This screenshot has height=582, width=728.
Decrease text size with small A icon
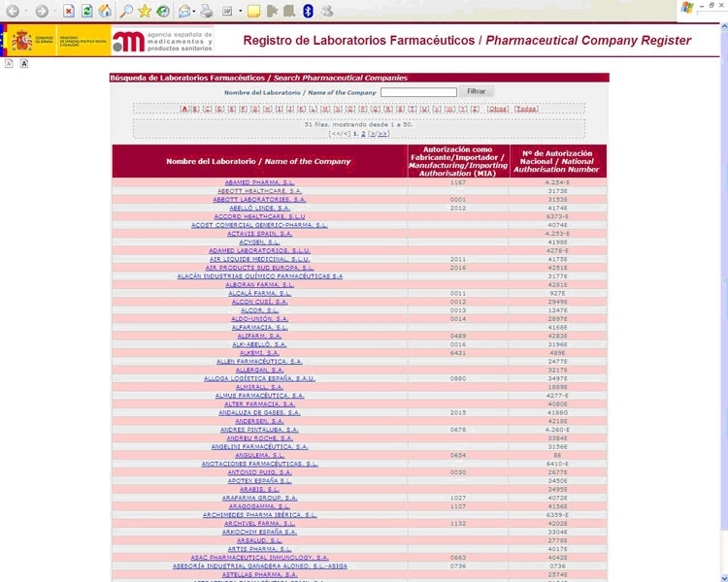coord(9,64)
